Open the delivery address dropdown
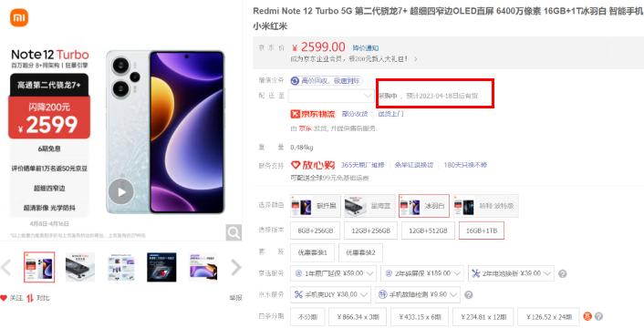 tap(331, 96)
